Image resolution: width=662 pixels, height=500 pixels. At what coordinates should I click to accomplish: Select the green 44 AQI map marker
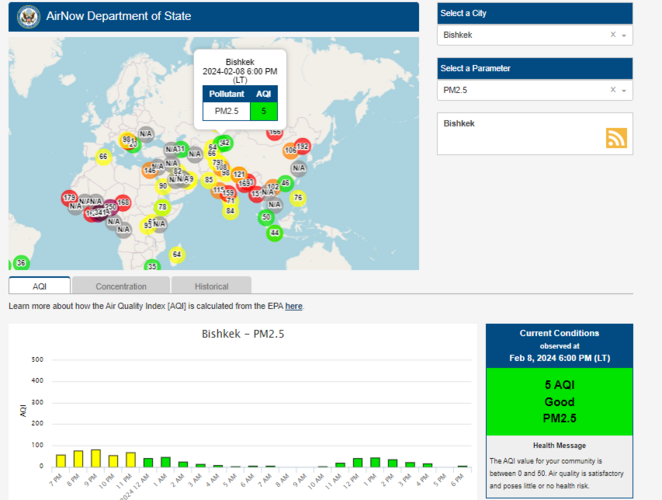tap(274, 233)
